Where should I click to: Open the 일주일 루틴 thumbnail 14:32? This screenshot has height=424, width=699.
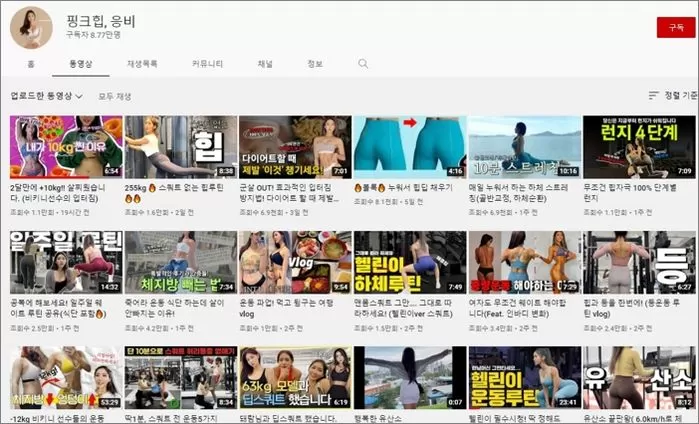pyautogui.click(x=66, y=262)
